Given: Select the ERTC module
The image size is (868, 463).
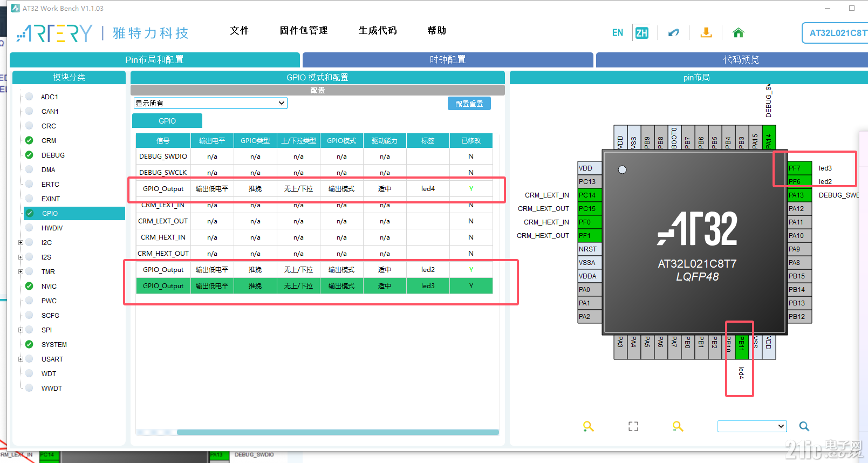Looking at the screenshot, I should (50, 184).
